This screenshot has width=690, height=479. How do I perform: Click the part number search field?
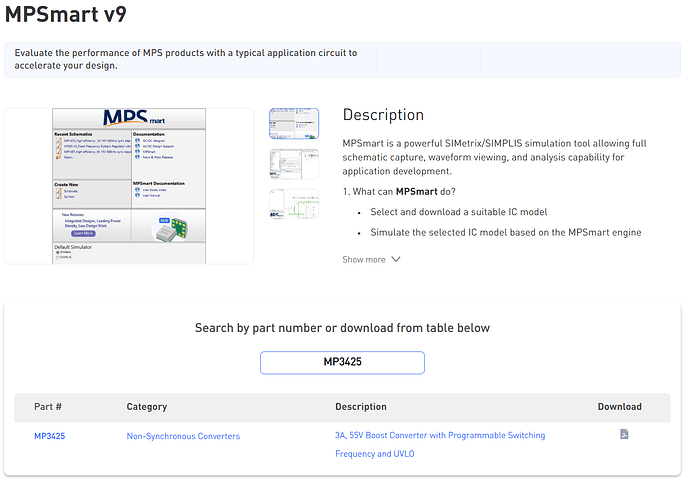(x=342, y=362)
